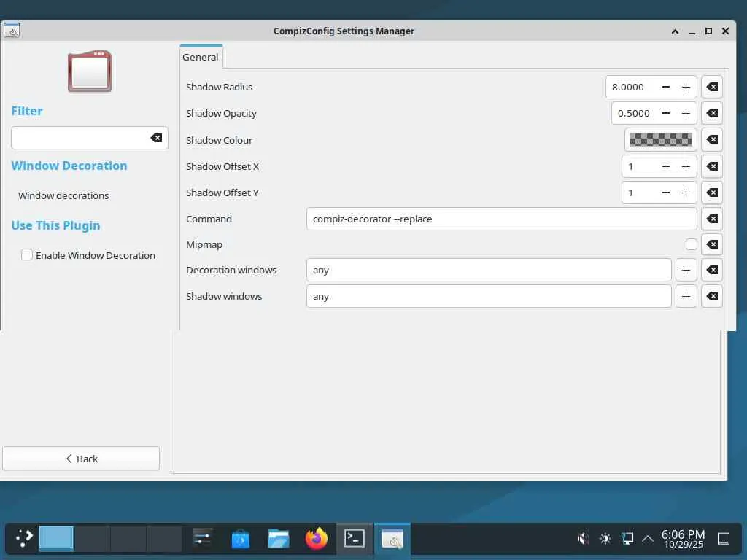The height and width of the screenshot is (560, 747).
Task: Open the network tray icon
Action: pos(627,539)
